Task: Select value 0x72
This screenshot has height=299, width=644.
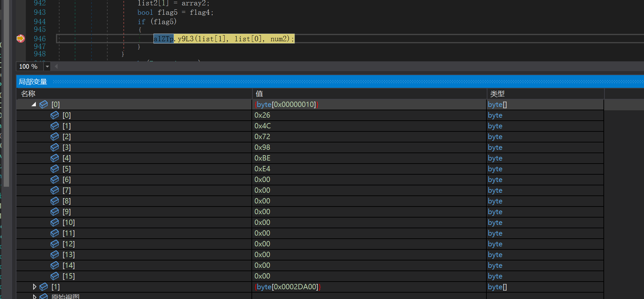Action: tap(262, 136)
